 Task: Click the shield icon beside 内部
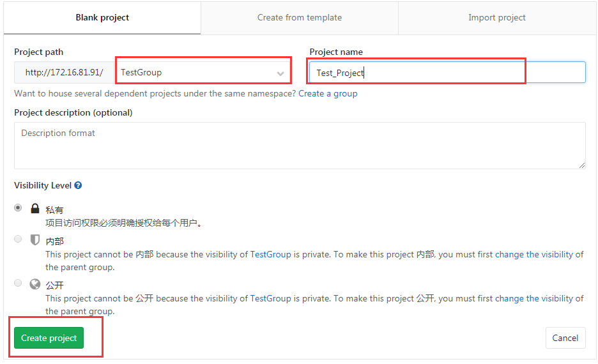35,239
